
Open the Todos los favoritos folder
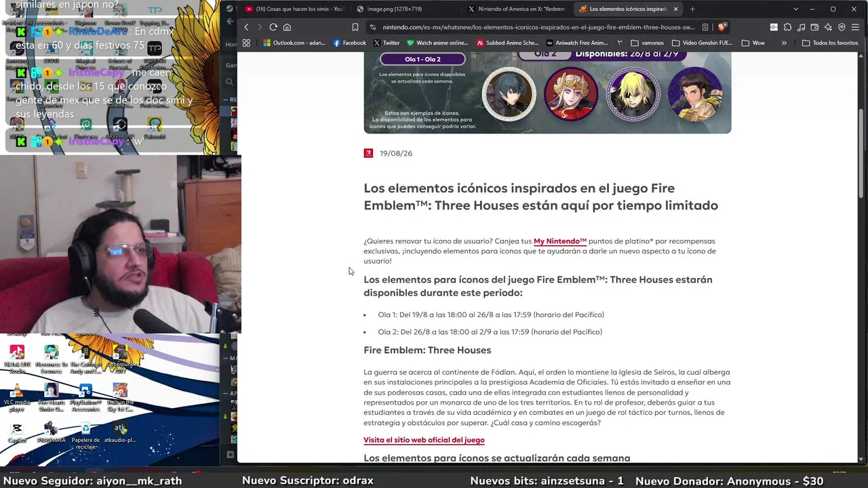[829, 43]
